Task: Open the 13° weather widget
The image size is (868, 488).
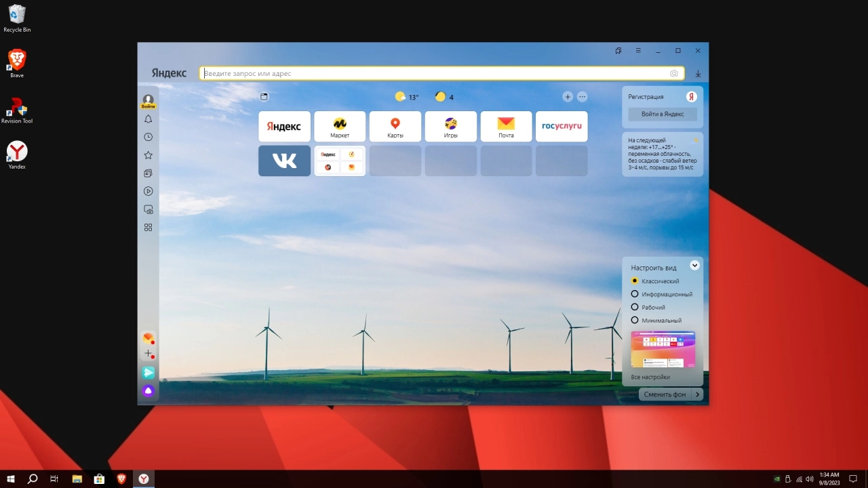Action: click(x=407, y=97)
